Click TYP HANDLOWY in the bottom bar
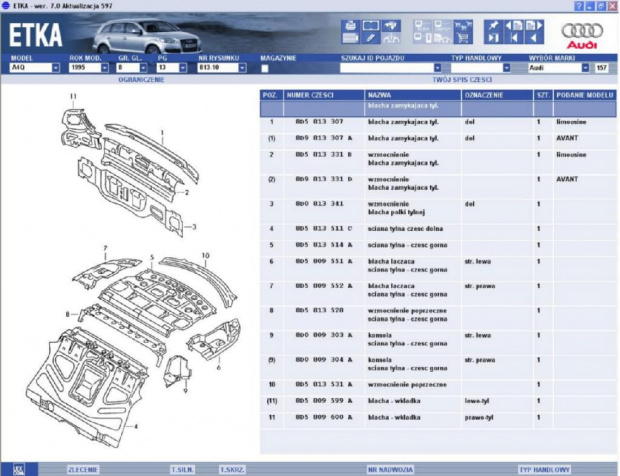The width and height of the screenshot is (620, 476). (544, 470)
